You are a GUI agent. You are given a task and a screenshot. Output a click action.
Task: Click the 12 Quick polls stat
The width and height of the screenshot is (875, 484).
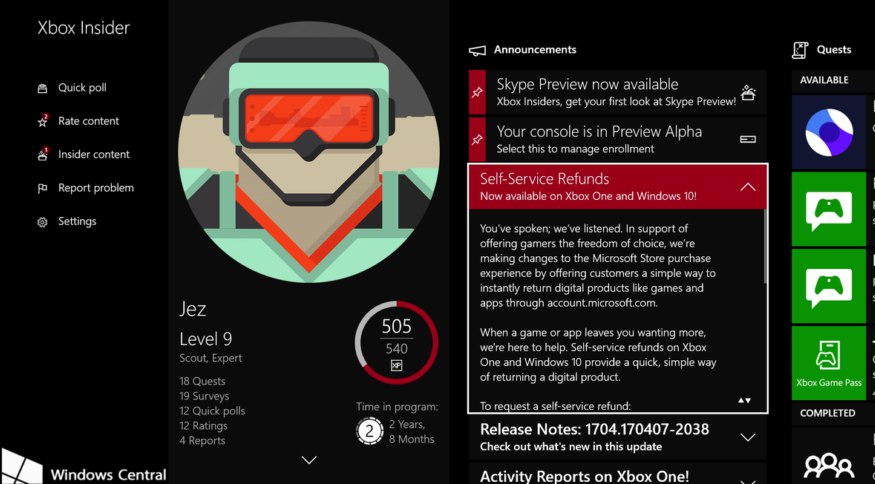[x=212, y=411]
